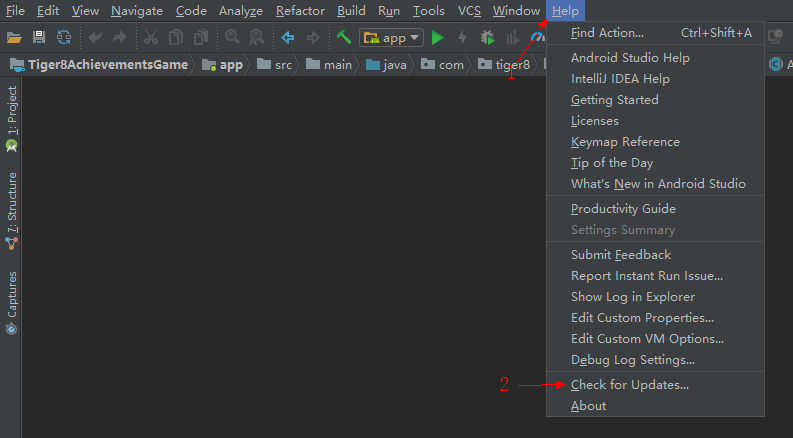Open the 7: Structure tool window
793x438 pixels.
(12, 211)
